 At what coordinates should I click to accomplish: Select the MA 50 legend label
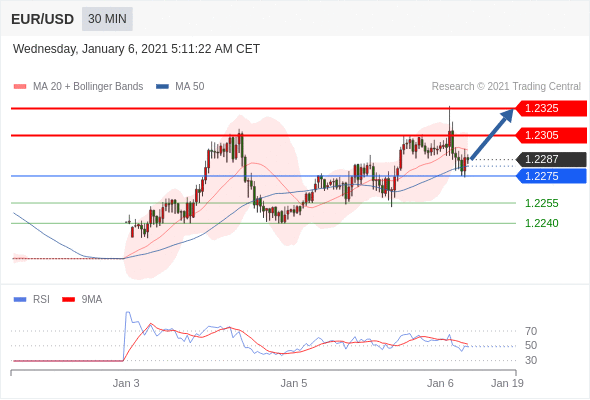(x=190, y=87)
